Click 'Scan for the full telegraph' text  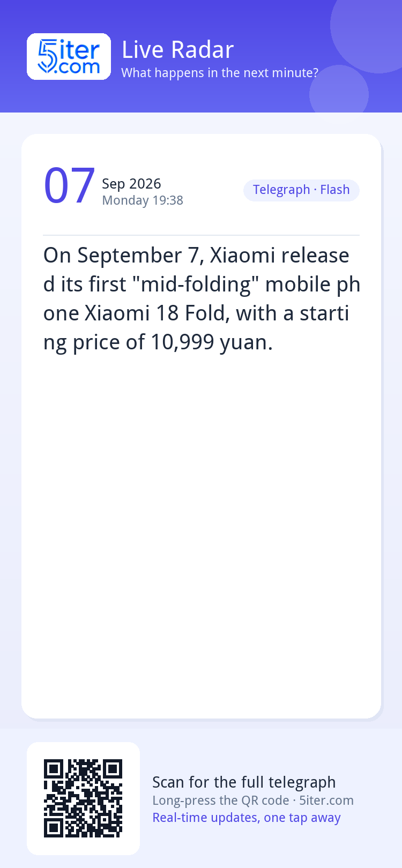(x=244, y=782)
